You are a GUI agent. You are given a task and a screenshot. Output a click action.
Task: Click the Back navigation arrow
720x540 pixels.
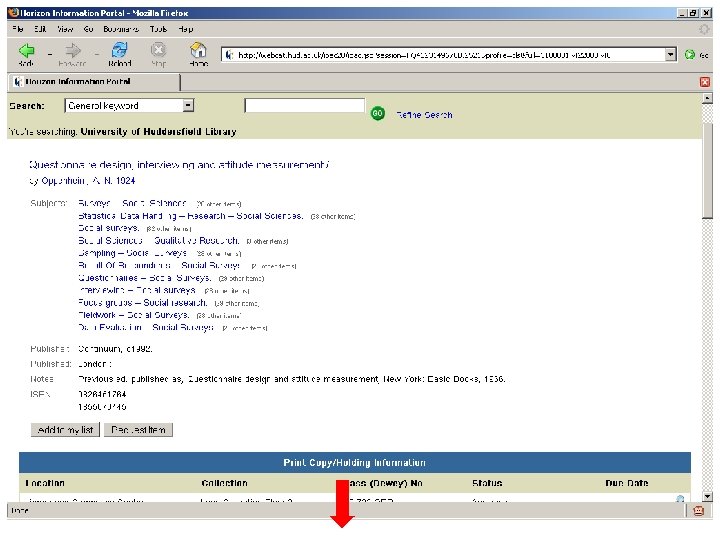coord(26,51)
